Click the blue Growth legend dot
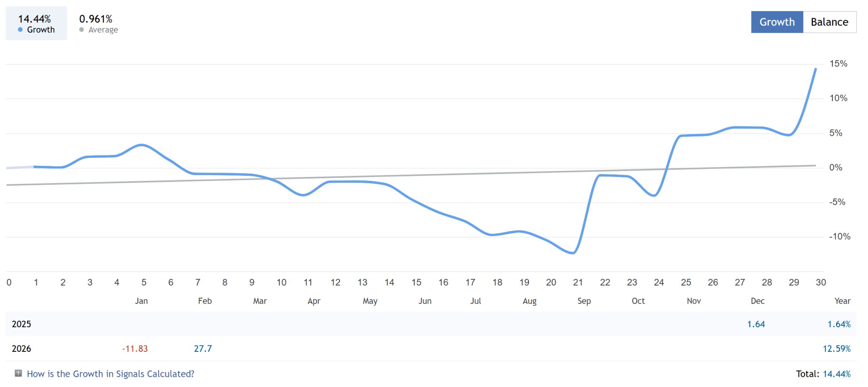 coord(20,30)
